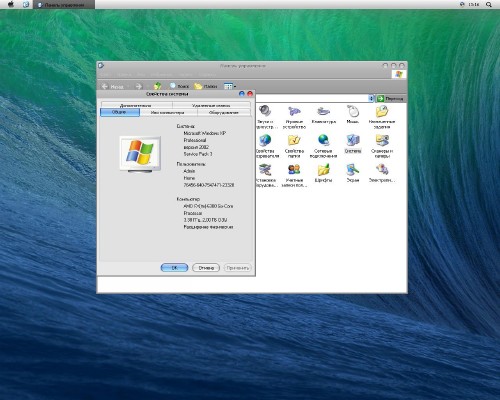Click the blue help button in dialog title
Screen dimensions: 500x400
pyautogui.click(x=242, y=94)
